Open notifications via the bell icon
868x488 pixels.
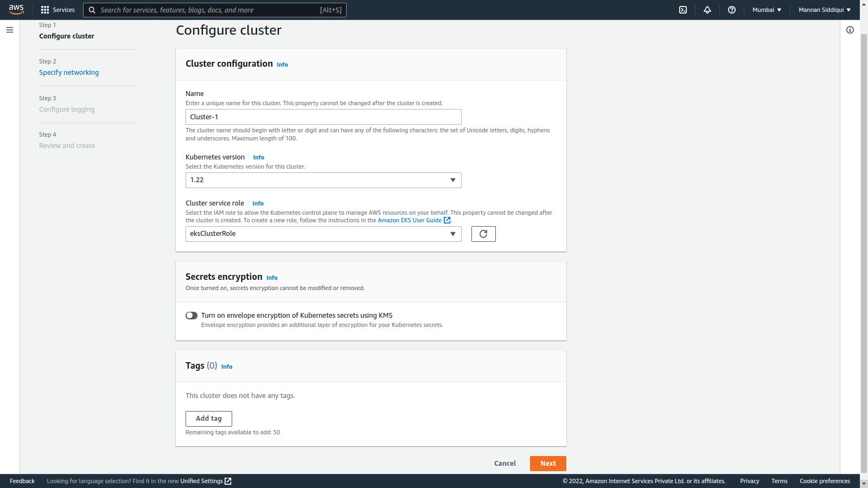(707, 9)
